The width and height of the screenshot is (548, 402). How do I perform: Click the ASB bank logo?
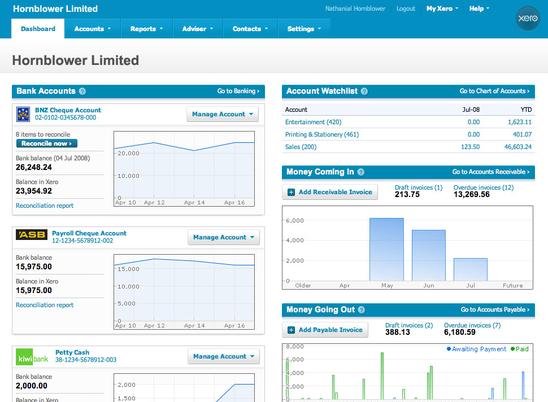[31, 235]
